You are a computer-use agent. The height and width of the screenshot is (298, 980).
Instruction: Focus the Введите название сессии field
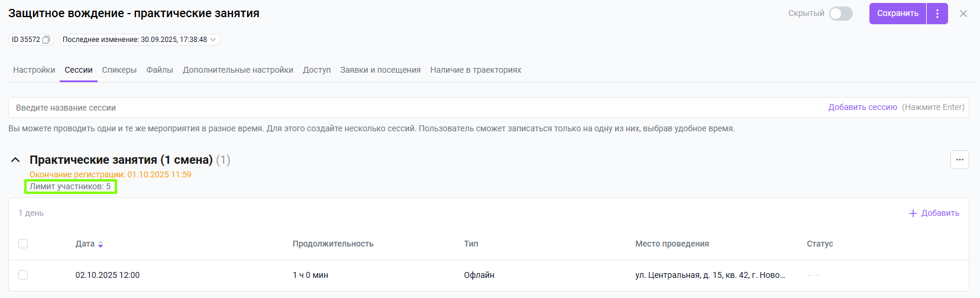355,108
